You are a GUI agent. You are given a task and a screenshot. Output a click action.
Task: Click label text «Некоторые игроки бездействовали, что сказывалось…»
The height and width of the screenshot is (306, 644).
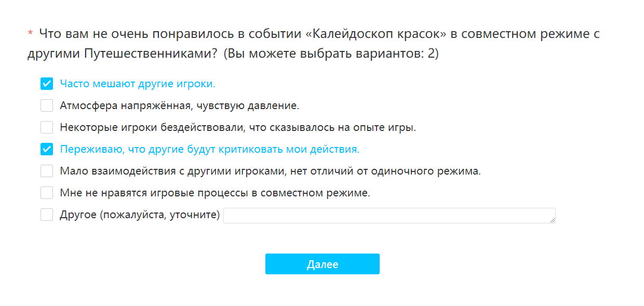[238, 127]
